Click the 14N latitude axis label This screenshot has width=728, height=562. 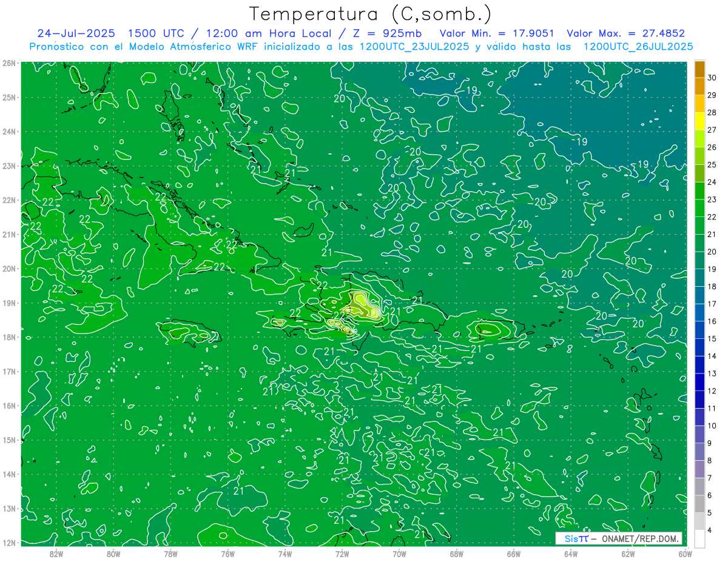point(9,474)
